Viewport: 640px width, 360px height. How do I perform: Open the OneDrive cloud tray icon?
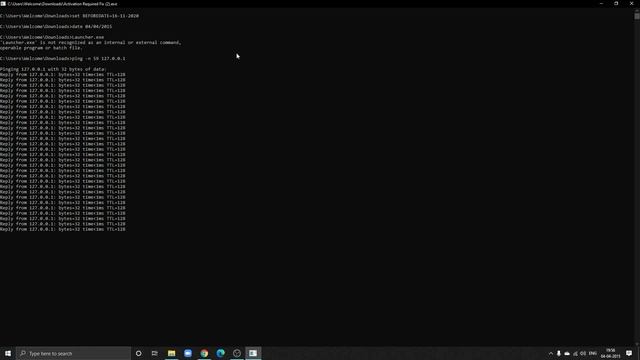(x=567, y=353)
